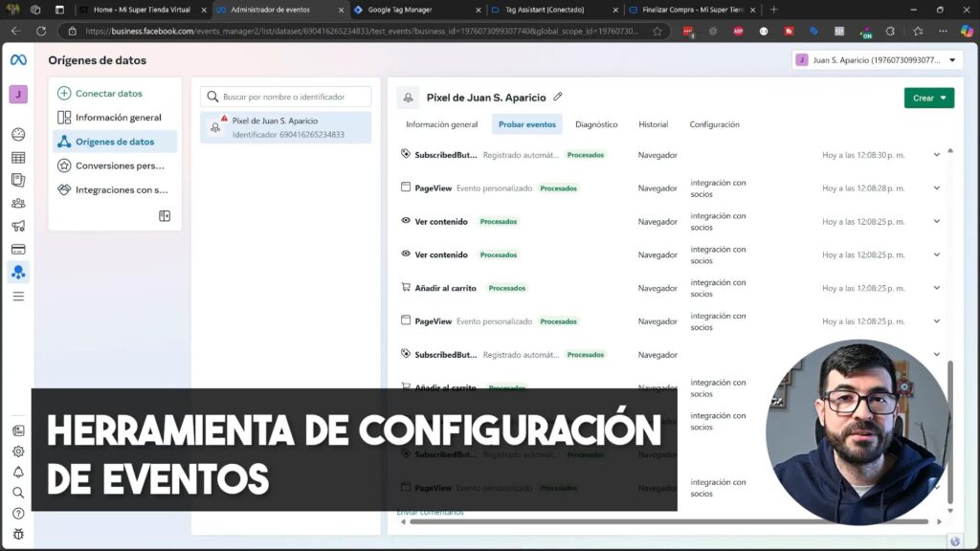Click the events list vertical scrollbar
980x551 pixels.
tap(950, 431)
